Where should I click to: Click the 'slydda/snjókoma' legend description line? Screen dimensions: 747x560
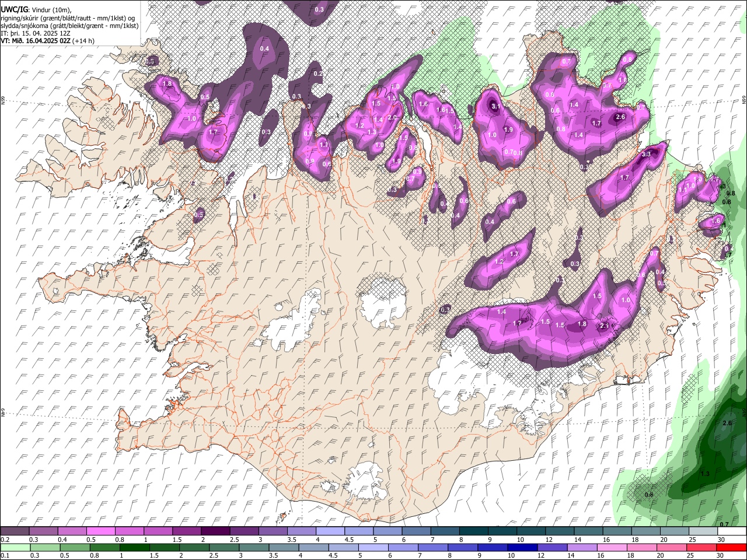coord(69,26)
